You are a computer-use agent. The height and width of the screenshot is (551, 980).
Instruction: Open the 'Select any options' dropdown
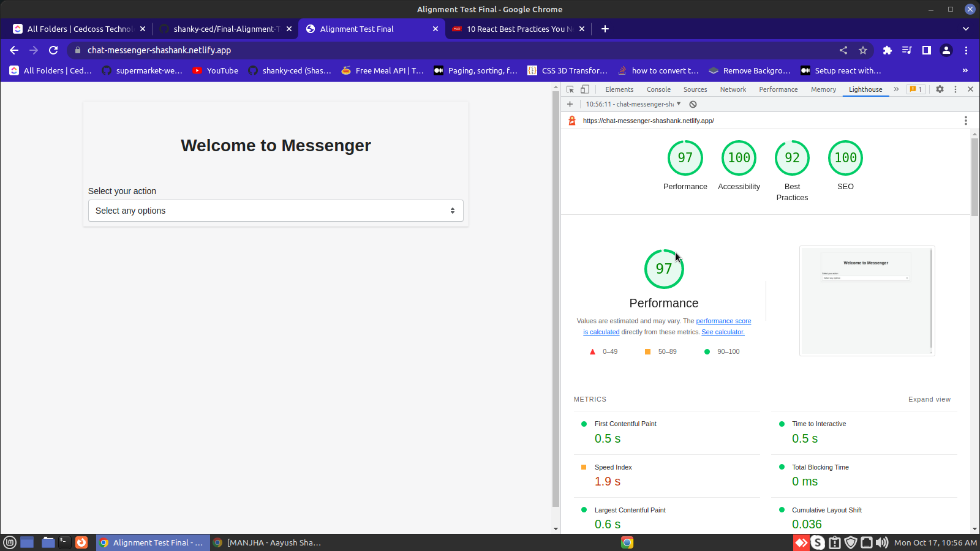coord(275,211)
